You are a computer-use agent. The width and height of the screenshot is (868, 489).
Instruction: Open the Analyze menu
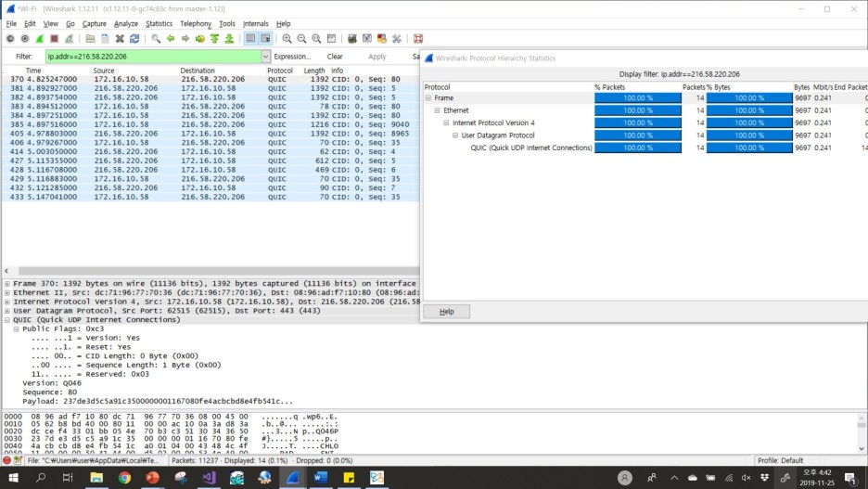click(x=126, y=24)
